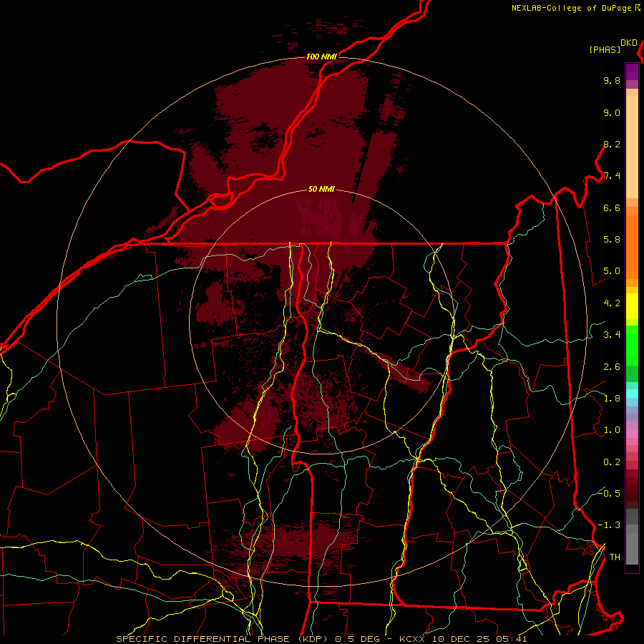Click the 1.0 scale value
This screenshot has width=644, height=644.
tap(612, 431)
